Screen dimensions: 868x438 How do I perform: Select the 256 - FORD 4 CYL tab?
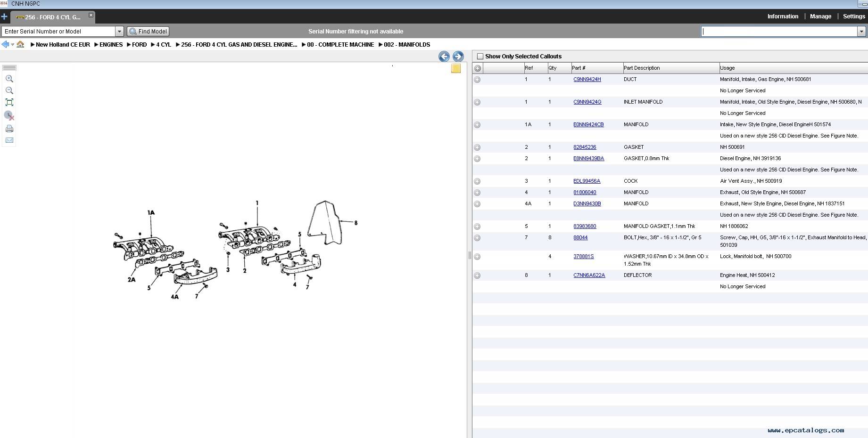[x=52, y=17]
